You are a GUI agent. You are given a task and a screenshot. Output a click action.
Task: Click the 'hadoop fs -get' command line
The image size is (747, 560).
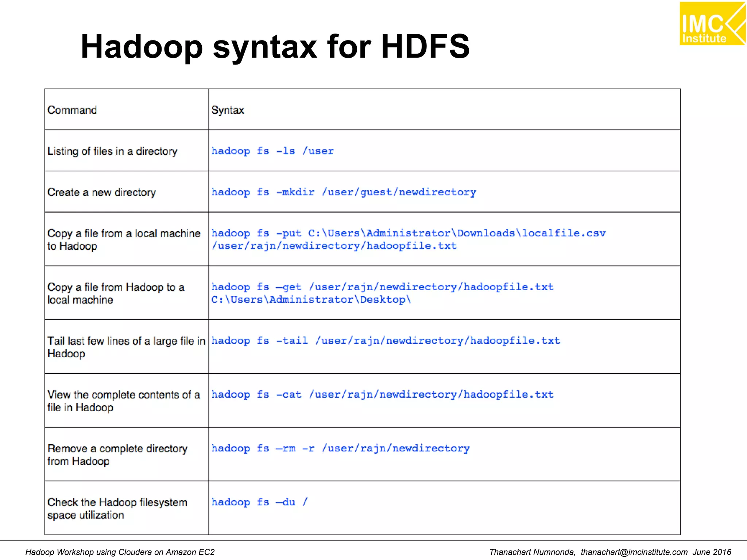pyautogui.click(x=382, y=287)
